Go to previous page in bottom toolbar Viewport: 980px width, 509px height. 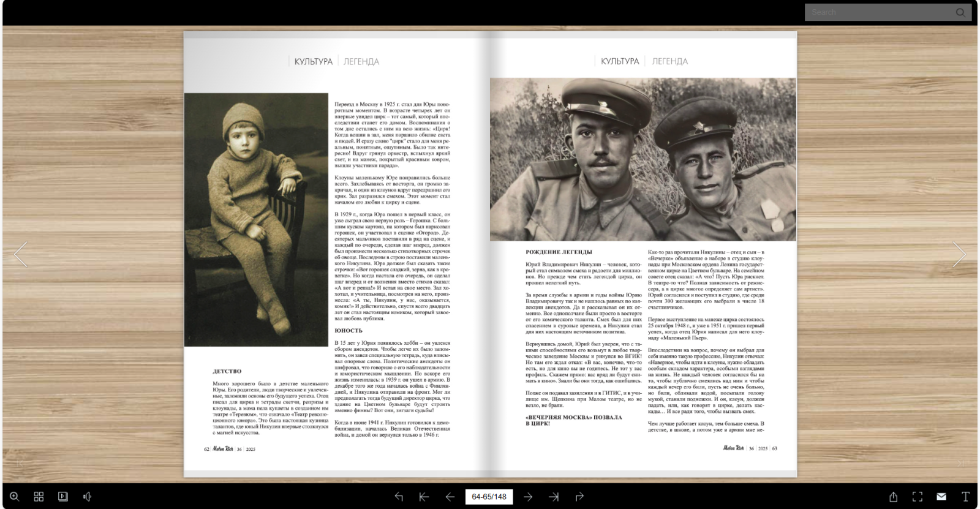click(x=450, y=497)
